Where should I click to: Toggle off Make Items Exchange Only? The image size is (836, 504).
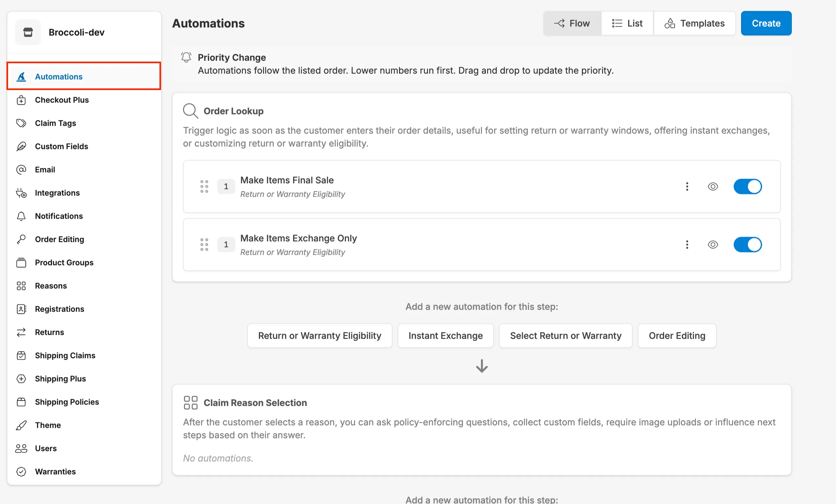[748, 245]
